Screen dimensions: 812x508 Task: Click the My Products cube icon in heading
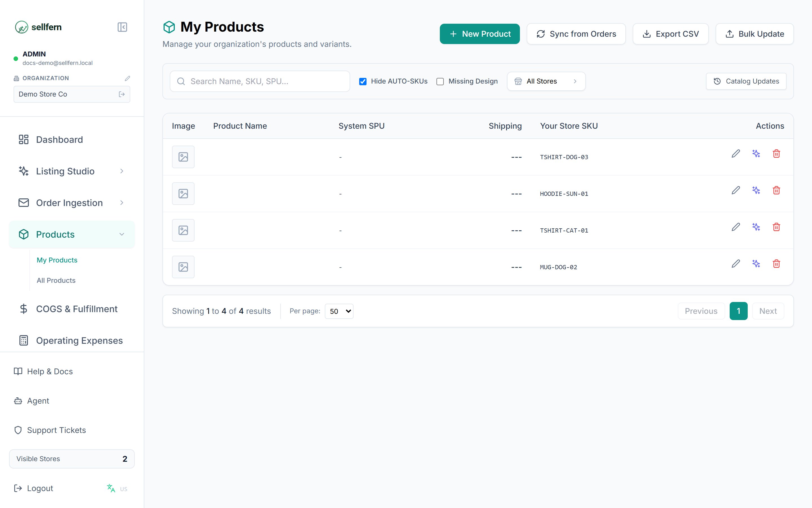tap(169, 27)
